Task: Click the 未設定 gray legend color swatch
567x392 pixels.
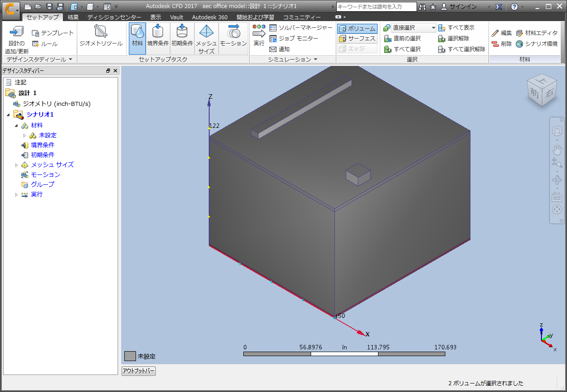Action: [130, 356]
